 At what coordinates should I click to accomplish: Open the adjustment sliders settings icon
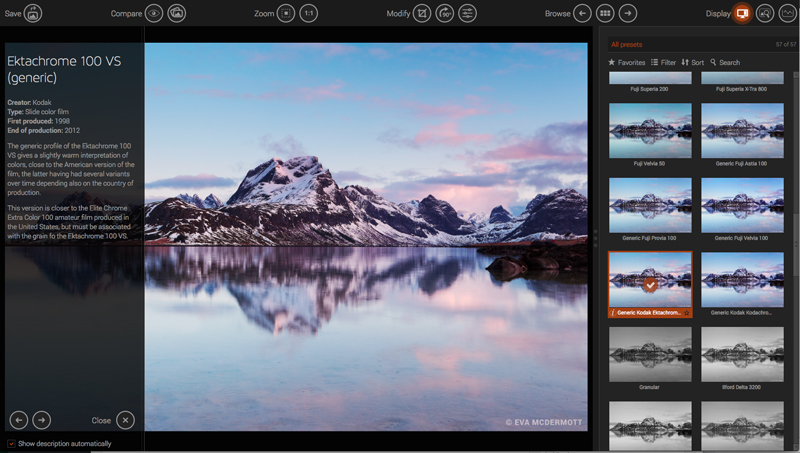[467, 13]
